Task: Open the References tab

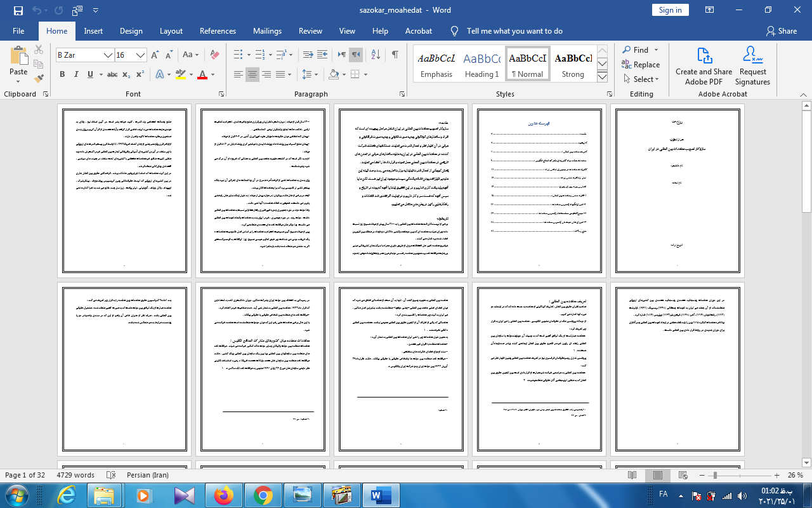Action: coord(218,30)
